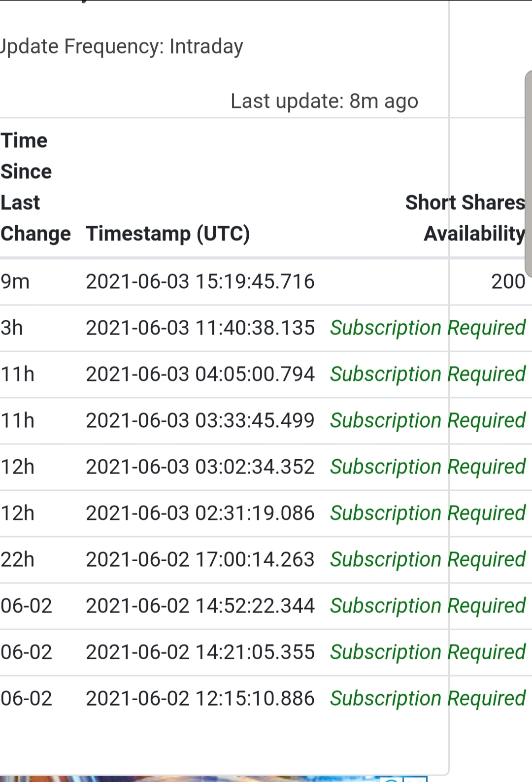Click Subscription Required link for 14:21:05.355 row
The width and height of the screenshot is (532, 782).
[x=428, y=652]
